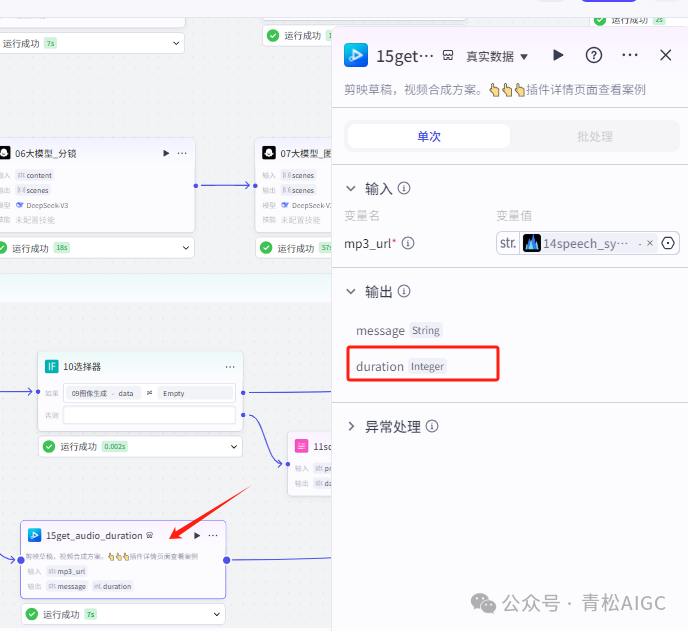
Task: Click duration output tag in 15get_audio_duration node
Action: [112, 586]
